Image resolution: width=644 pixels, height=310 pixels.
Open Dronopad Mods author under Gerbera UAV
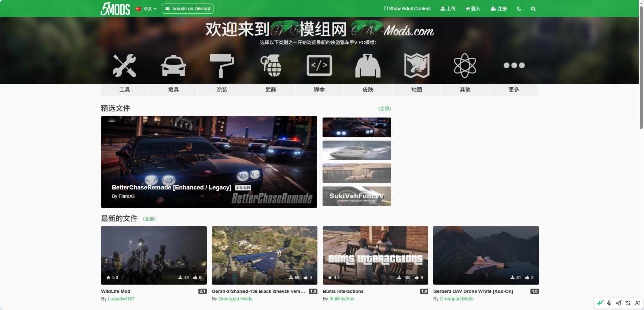point(457,299)
